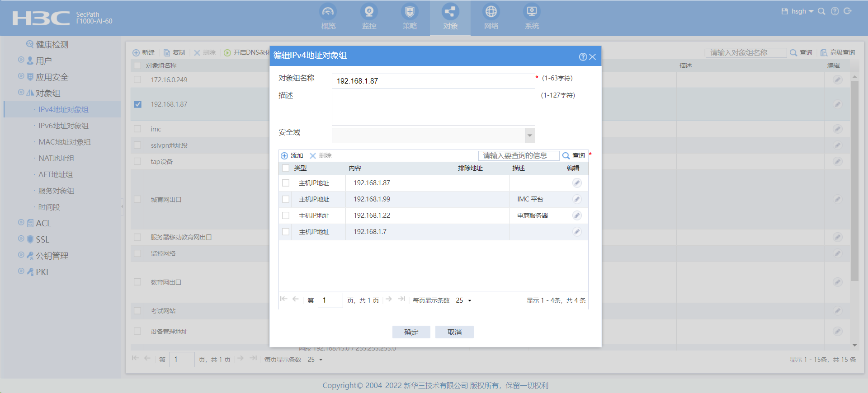Image resolution: width=868 pixels, height=393 pixels.
Task: Select NAT地址组 in sidebar
Action: pos(56,158)
